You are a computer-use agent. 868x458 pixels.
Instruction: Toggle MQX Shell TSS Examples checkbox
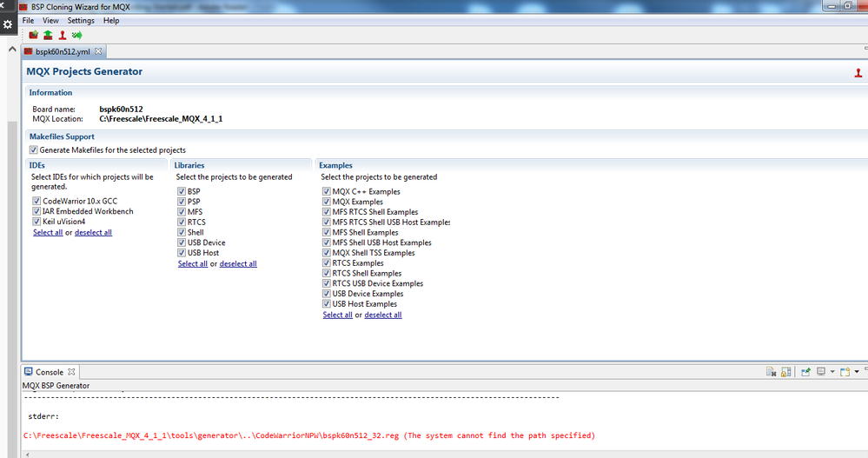[327, 253]
